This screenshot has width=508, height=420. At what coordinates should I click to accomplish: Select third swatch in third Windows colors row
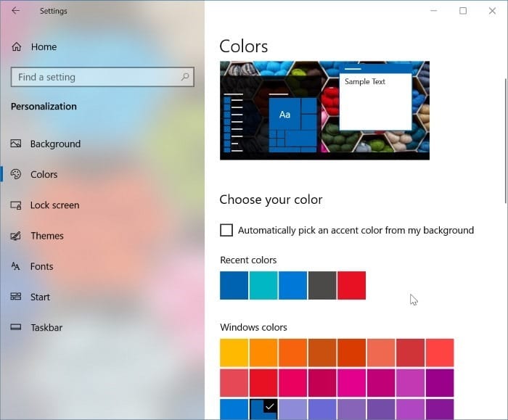293,409
